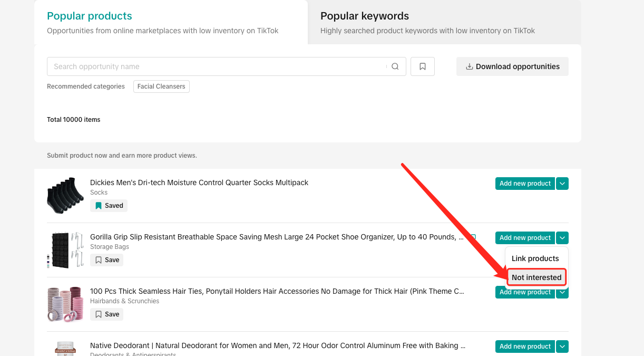This screenshot has width=644, height=356.
Task: Select the Popular products tab
Action: coord(90,16)
